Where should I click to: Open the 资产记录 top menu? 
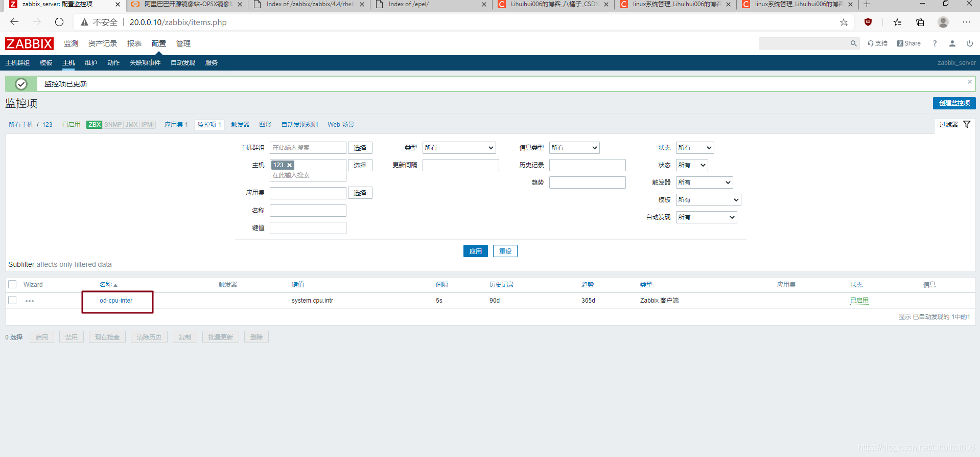[103, 43]
